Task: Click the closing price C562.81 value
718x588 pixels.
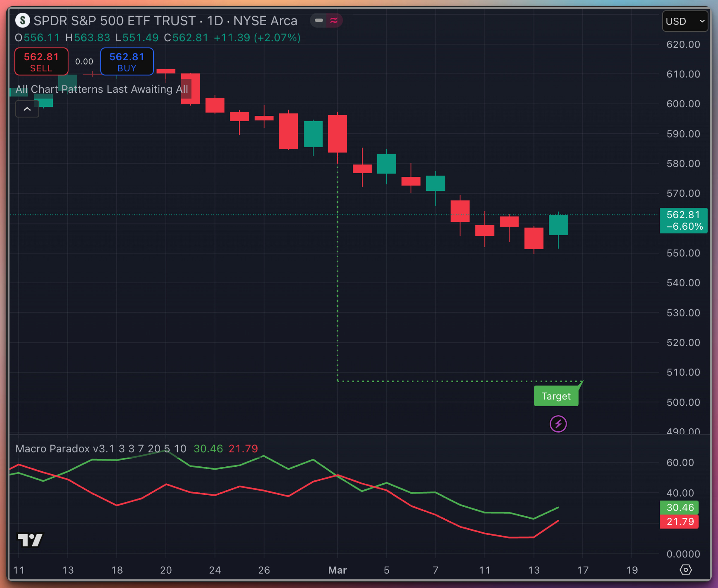Action: 186,38
